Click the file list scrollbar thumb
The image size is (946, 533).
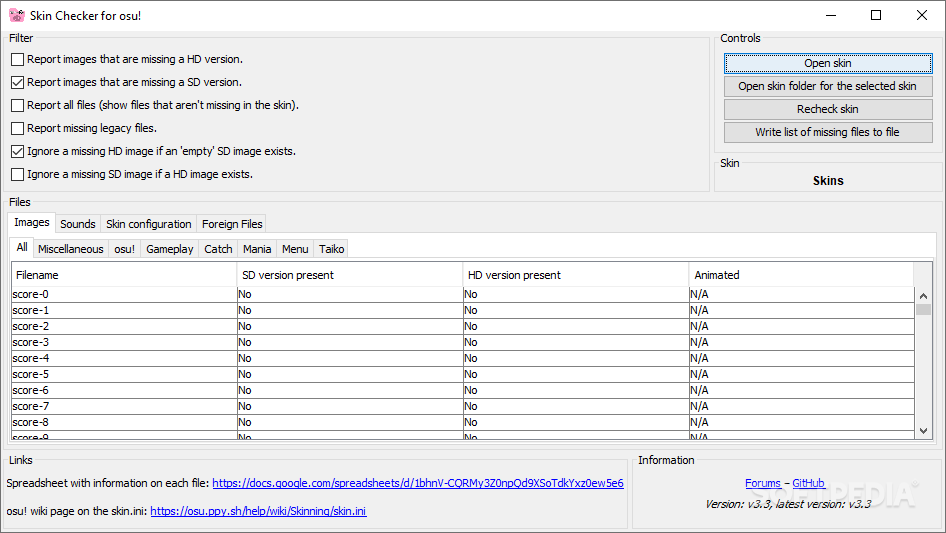click(x=923, y=310)
